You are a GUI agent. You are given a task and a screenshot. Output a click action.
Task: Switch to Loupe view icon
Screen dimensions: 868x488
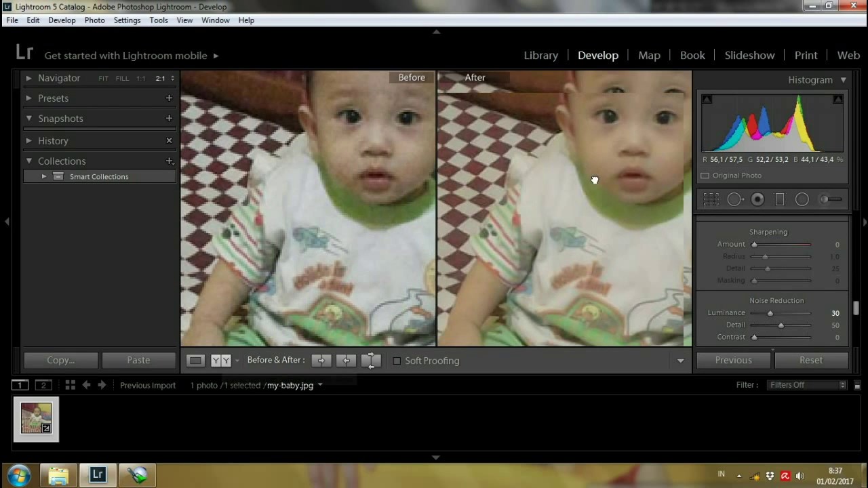tap(195, 360)
